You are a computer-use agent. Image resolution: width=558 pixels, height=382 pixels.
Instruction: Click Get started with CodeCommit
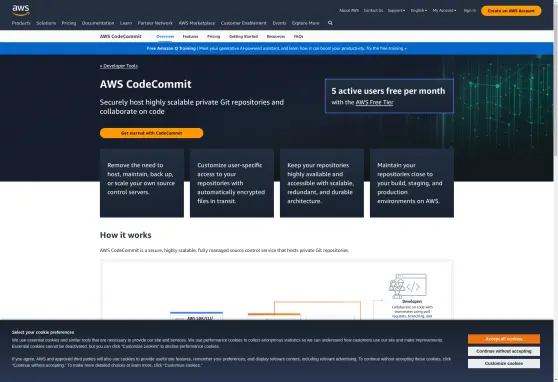152,133
